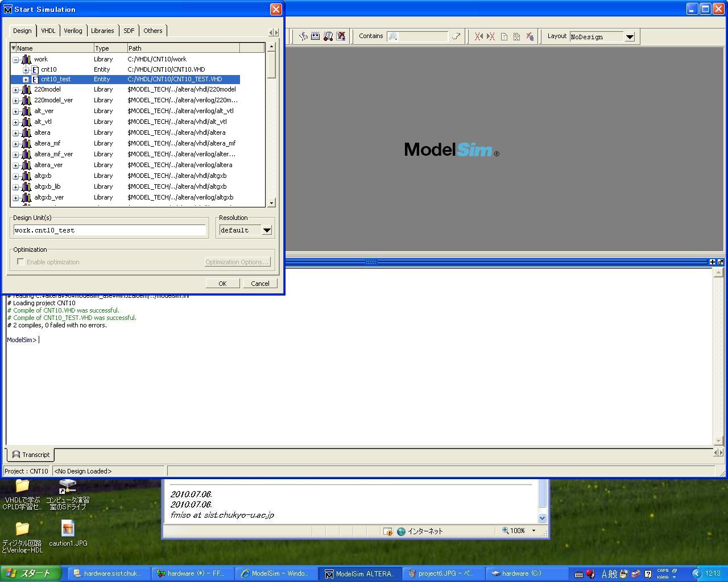Close the Start Simulation dialog
This screenshot has height=582, width=728.
276,9
